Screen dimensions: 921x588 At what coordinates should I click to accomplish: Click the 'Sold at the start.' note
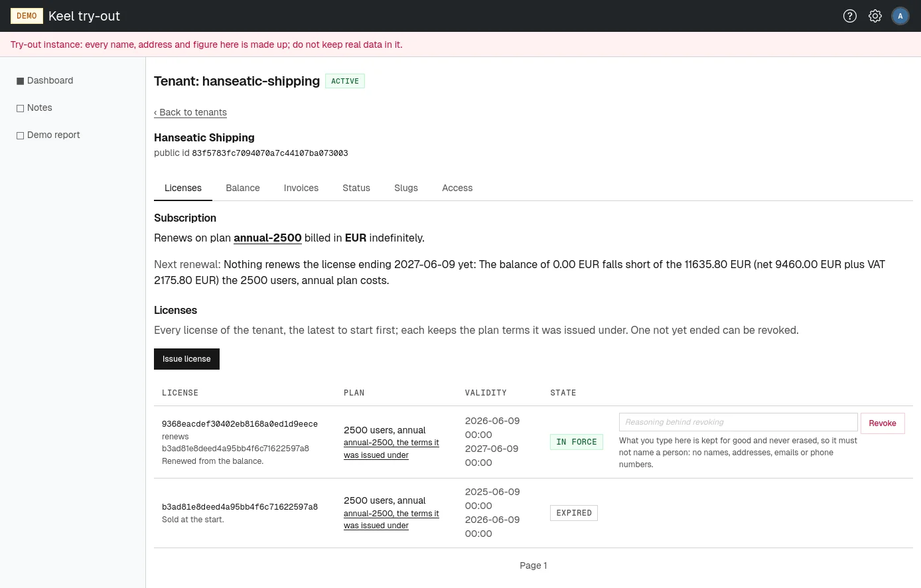193,520
